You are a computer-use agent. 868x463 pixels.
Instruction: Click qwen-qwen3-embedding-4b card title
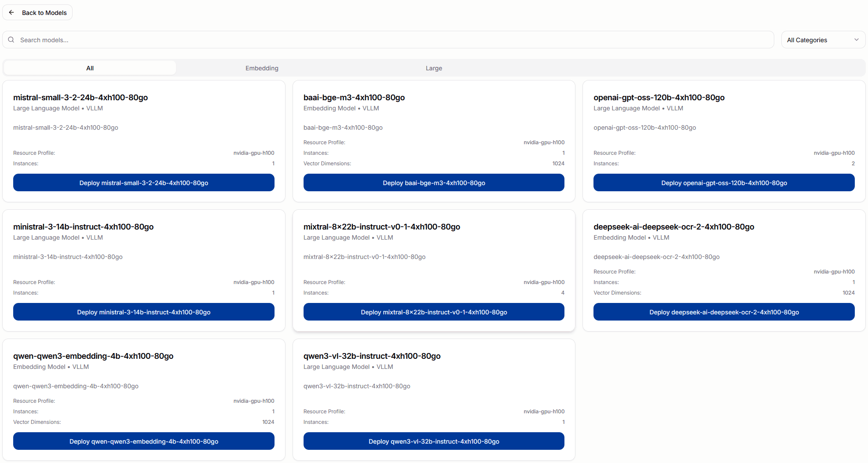click(93, 356)
